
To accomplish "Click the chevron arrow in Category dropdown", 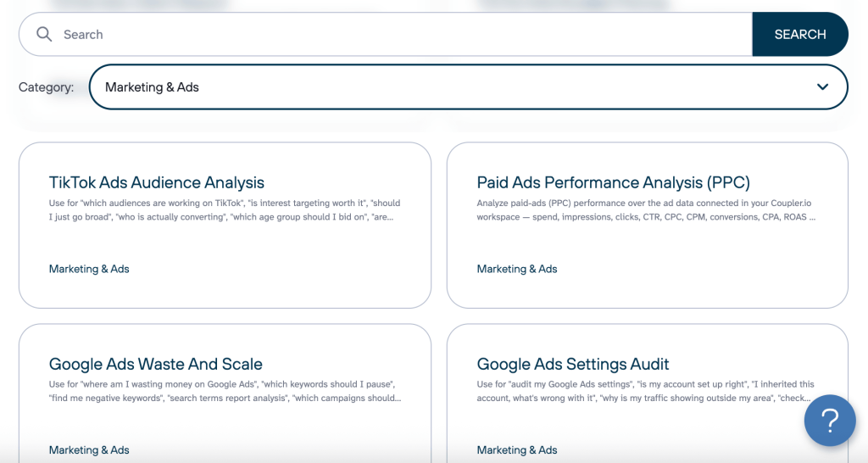I will point(822,87).
